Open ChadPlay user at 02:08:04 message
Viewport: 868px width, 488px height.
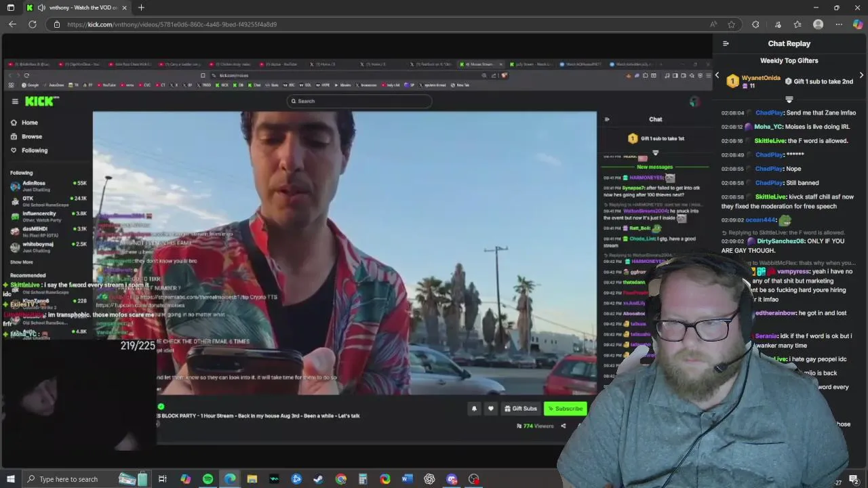pyautogui.click(x=769, y=113)
